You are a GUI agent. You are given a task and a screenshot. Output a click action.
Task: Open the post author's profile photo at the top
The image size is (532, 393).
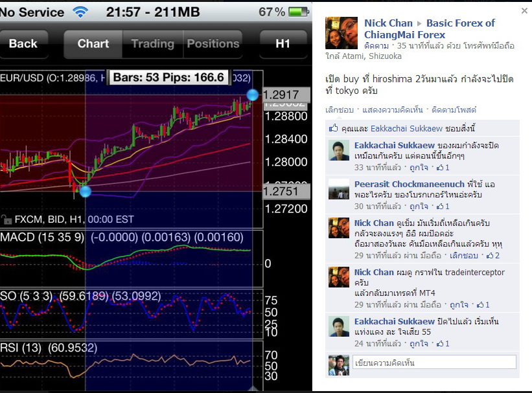point(341,33)
